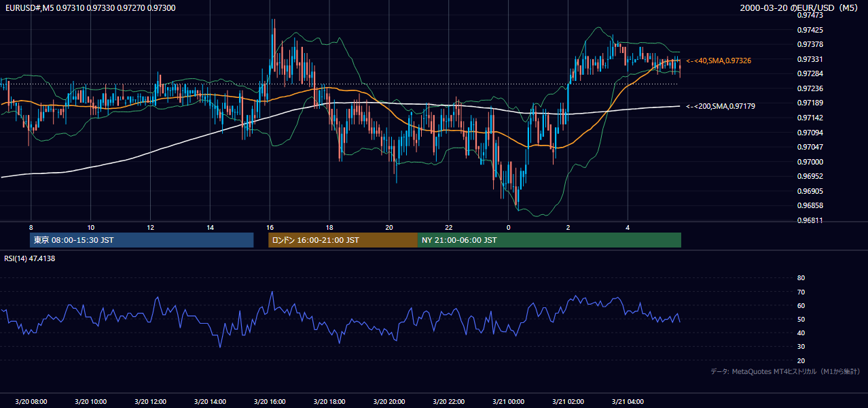Click RSI scale level 50
868x408 pixels.
point(801,319)
